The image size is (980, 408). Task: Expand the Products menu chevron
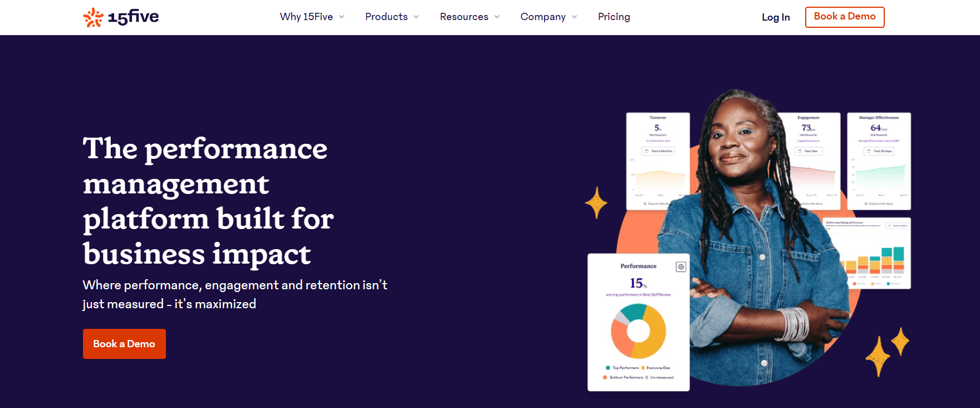pos(416,17)
